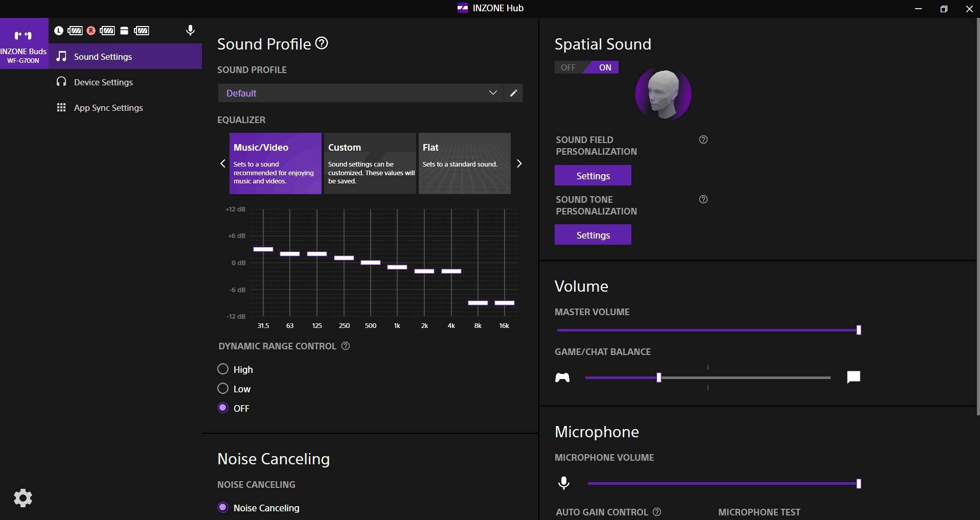This screenshot has width=980, height=520.
Task: Click the Auto Gain Control help icon
Action: click(657, 512)
